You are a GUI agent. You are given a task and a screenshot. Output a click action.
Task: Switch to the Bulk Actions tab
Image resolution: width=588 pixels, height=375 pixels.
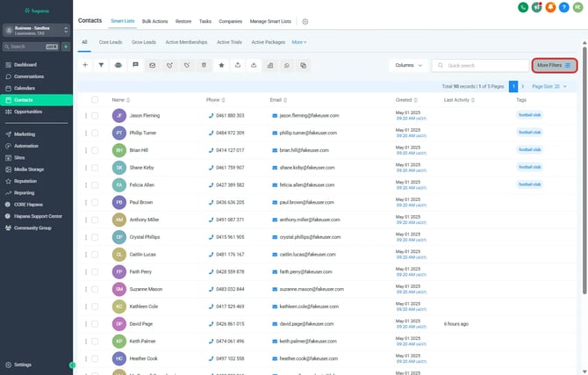pyautogui.click(x=154, y=19)
